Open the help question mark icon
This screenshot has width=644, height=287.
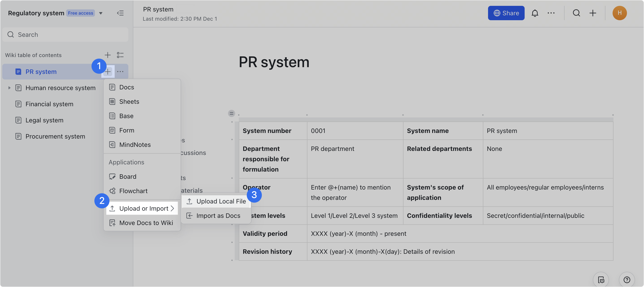tap(626, 280)
